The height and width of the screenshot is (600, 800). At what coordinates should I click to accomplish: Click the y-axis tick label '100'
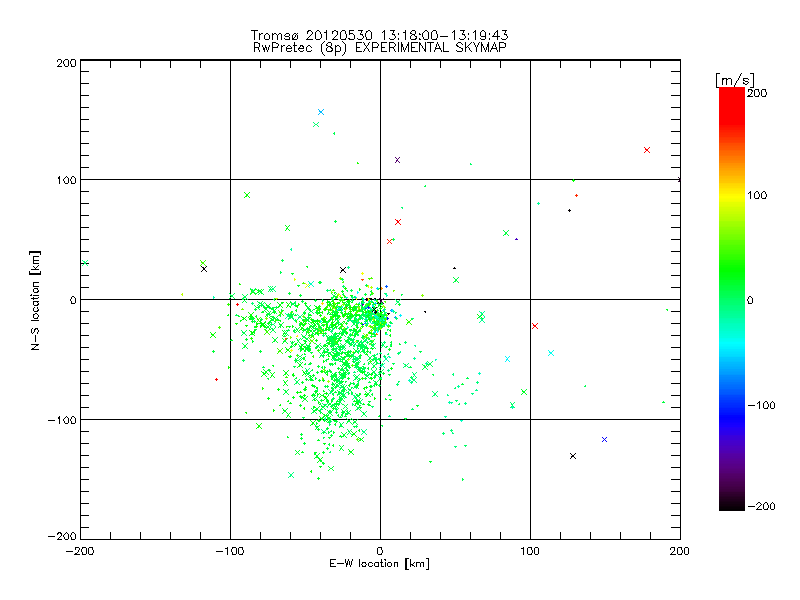click(x=66, y=180)
